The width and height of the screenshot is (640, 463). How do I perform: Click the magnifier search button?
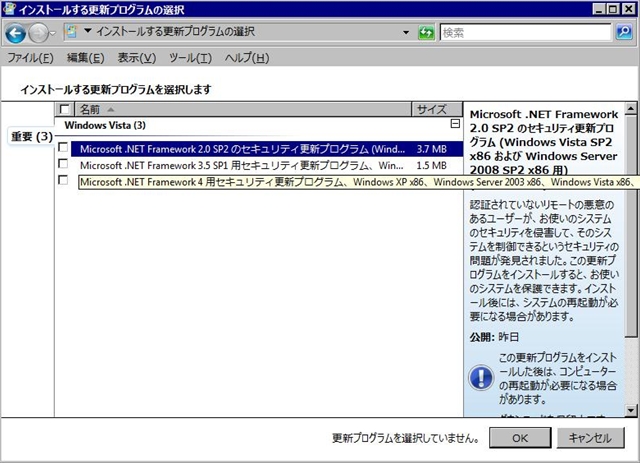pos(624,32)
